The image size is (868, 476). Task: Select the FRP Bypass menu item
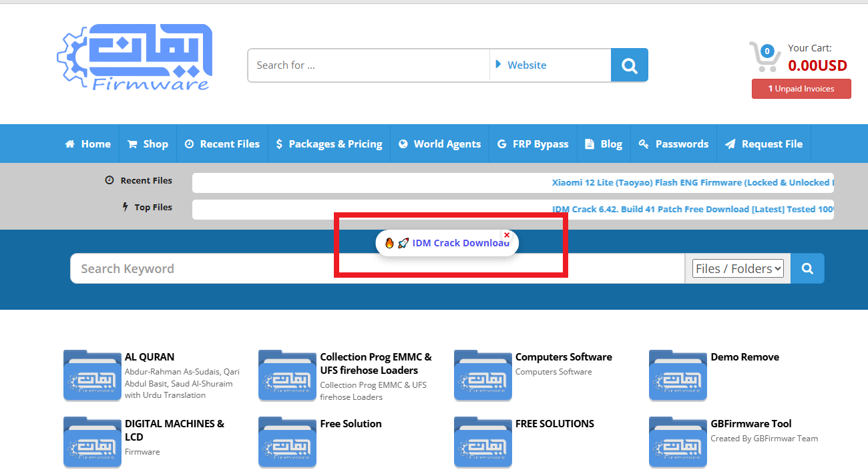point(533,144)
